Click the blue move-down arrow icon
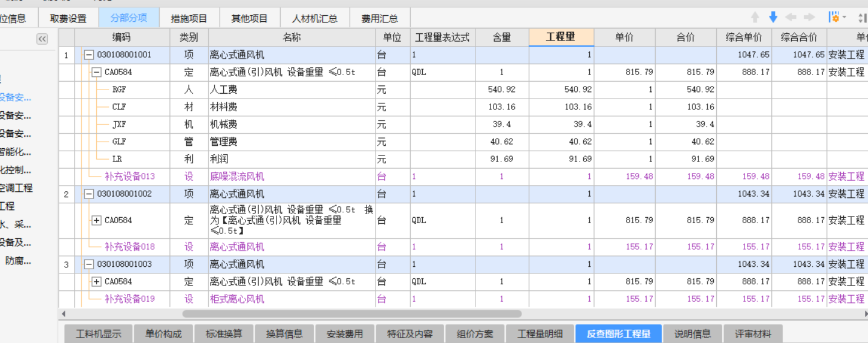 click(x=772, y=17)
